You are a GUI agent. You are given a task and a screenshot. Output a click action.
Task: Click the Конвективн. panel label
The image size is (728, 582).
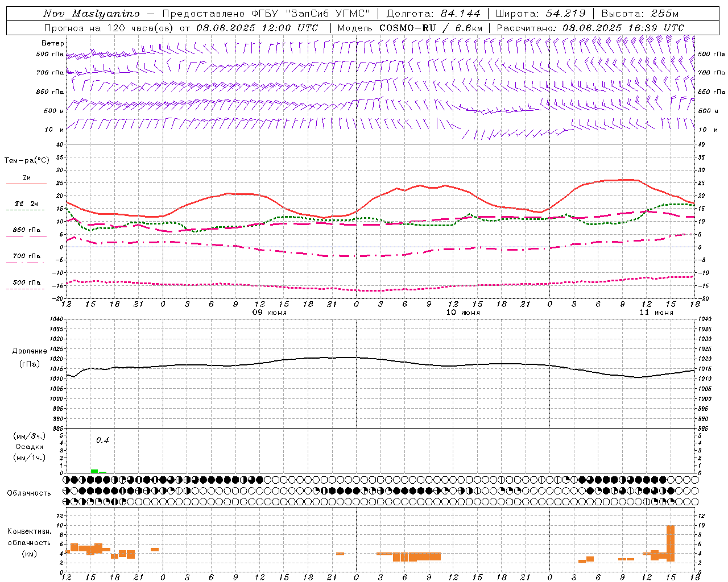pos(30,531)
